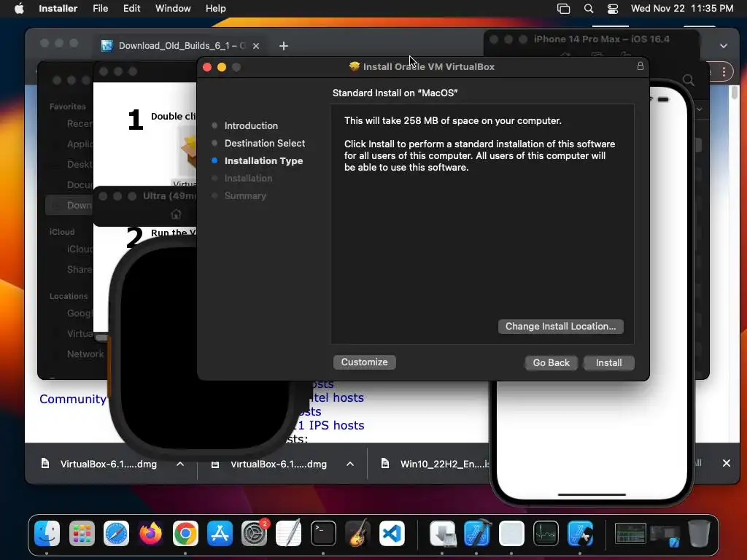The height and width of the screenshot is (560, 747).
Task: Select Network in Finder sidebar
Action: coord(85,354)
